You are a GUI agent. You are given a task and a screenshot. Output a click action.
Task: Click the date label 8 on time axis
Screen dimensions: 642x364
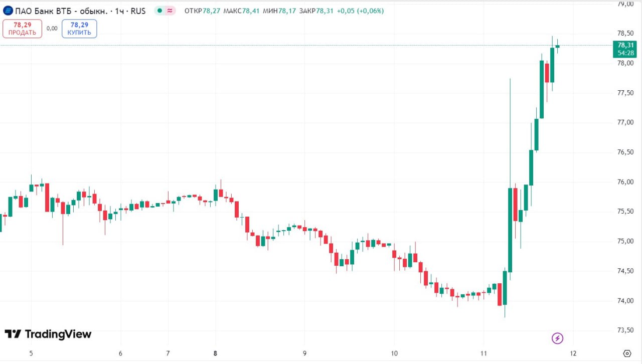click(215, 353)
